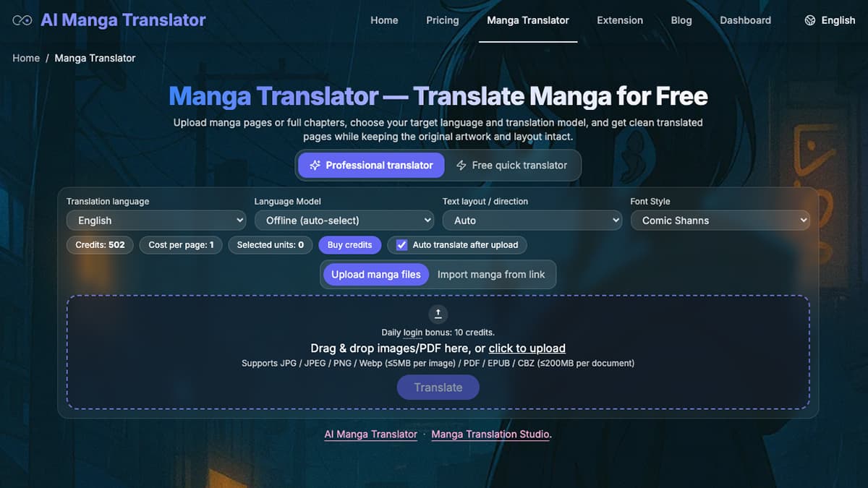This screenshot has width=868, height=488.
Task: Open the Blog navigation item
Action: (681, 20)
